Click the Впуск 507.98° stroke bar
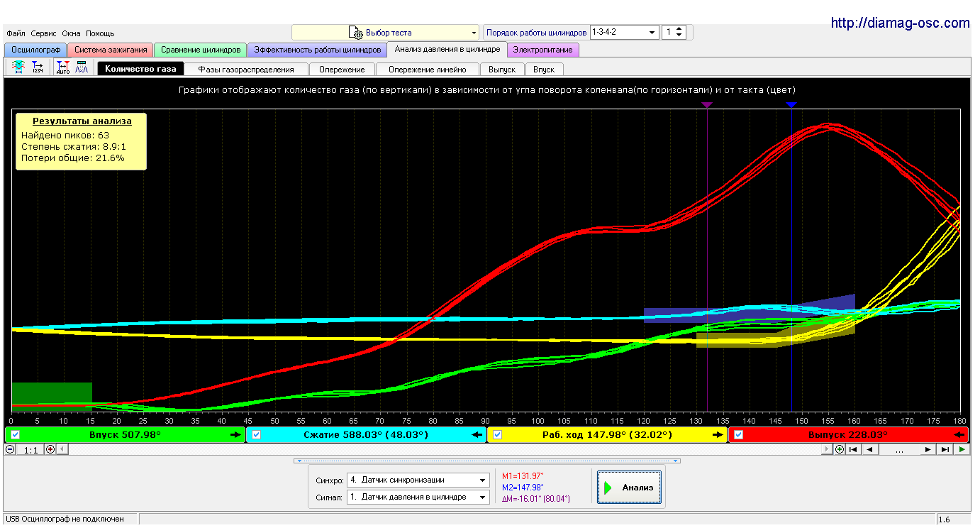 [126, 435]
